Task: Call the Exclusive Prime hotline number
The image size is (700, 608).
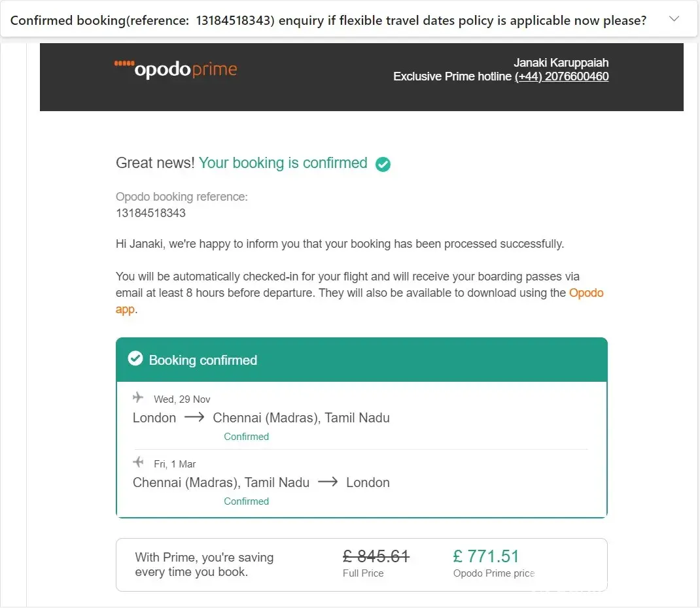Action: point(561,76)
